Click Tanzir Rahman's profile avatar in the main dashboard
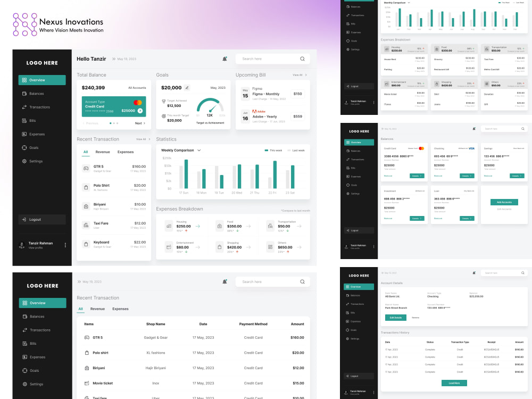This screenshot has height=399, width=532. pyautogui.click(x=22, y=245)
